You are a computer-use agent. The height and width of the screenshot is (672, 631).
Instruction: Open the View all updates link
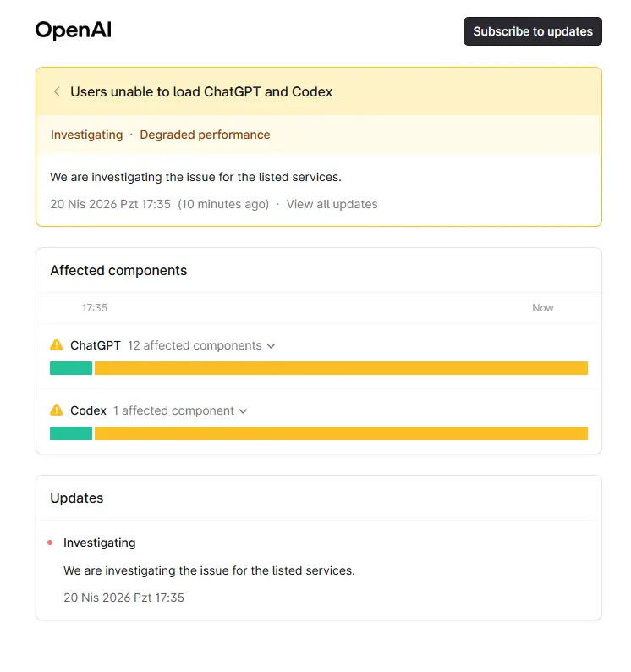tap(332, 204)
